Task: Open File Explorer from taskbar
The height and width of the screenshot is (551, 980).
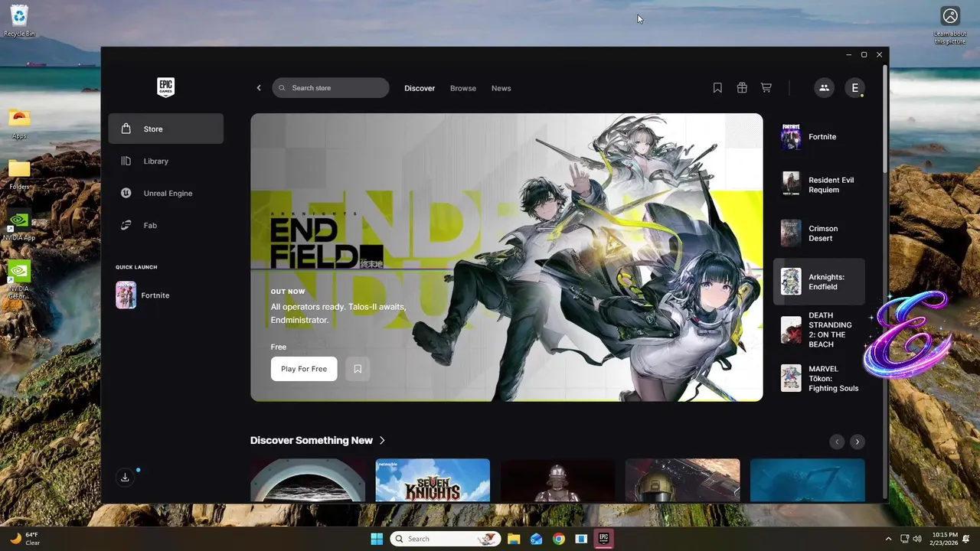Action: click(x=514, y=539)
